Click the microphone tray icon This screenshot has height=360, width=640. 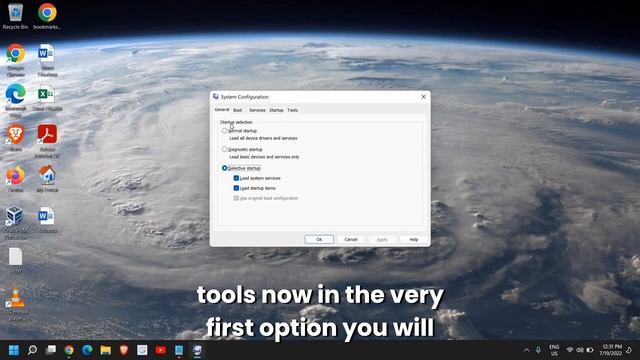(x=538, y=350)
